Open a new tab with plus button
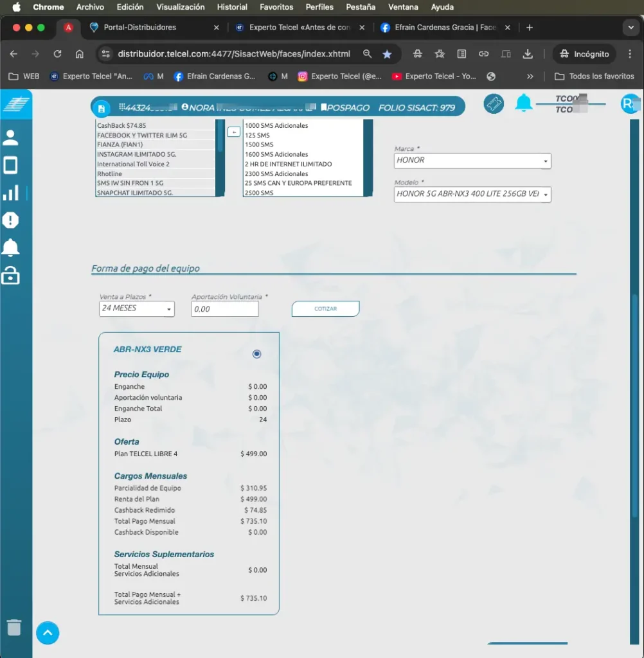The width and height of the screenshot is (644, 658). click(530, 28)
